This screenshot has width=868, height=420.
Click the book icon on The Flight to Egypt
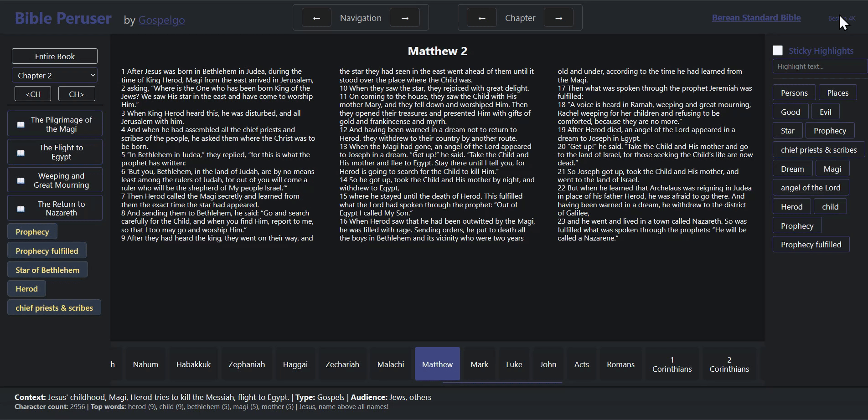click(x=21, y=153)
